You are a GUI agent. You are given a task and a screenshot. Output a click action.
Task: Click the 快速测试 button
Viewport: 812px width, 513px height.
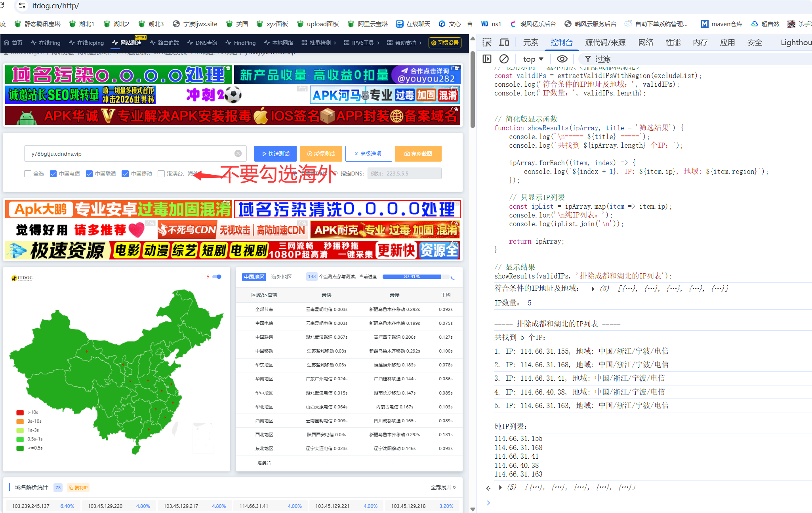pos(275,154)
